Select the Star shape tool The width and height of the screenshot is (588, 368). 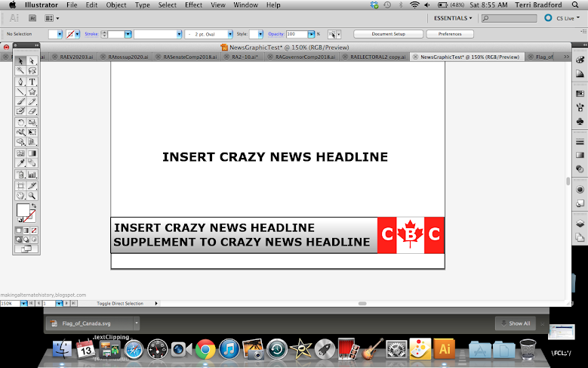tap(32, 91)
